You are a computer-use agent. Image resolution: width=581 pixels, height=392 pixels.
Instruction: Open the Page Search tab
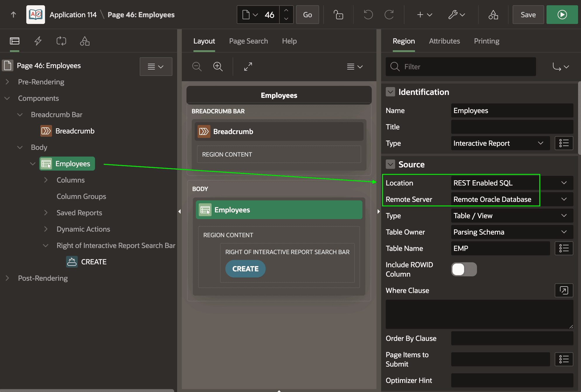[248, 41]
